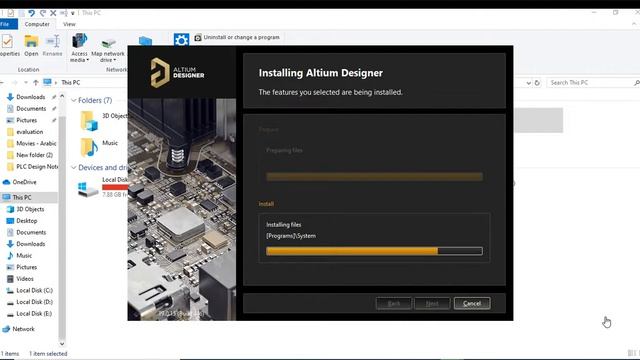Click the disabled Next button in installer
Viewport: 640px width, 360px height.
click(x=432, y=303)
